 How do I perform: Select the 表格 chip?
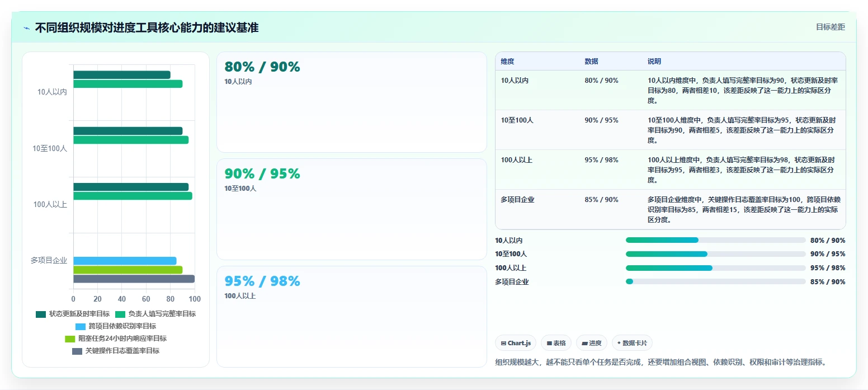tap(556, 343)
